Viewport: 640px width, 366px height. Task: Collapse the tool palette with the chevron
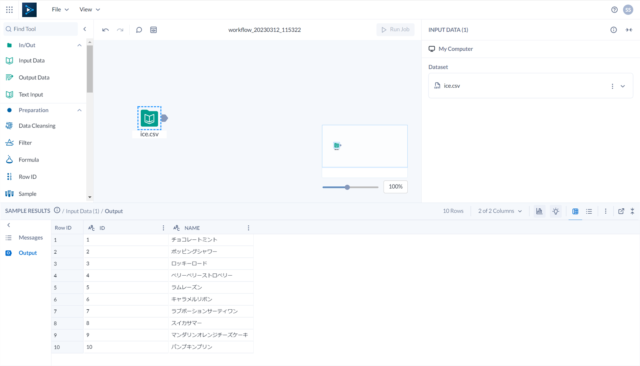(84, 29)
